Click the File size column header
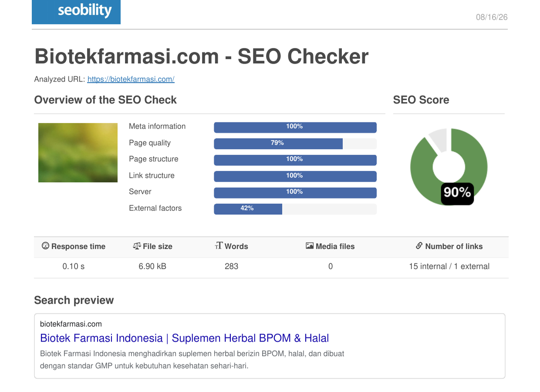The image size is (540, 392). pyautogui.click(x=152, y=246)
